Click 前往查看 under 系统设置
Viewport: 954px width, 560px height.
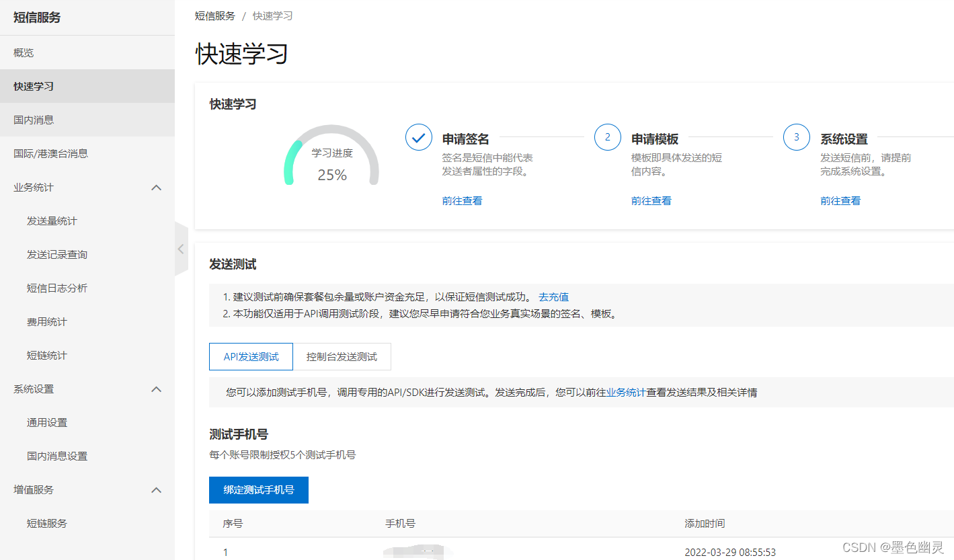tap(840, 200)
